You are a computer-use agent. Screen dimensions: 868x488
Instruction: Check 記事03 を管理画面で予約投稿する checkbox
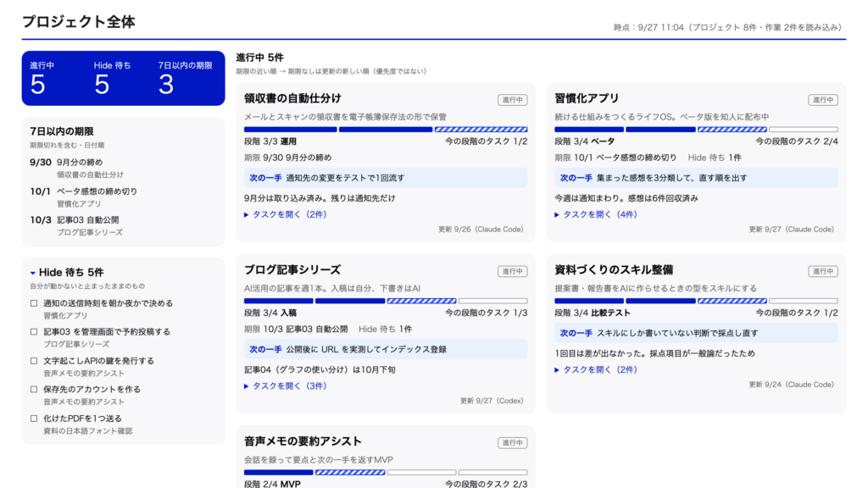coord(34,332)
